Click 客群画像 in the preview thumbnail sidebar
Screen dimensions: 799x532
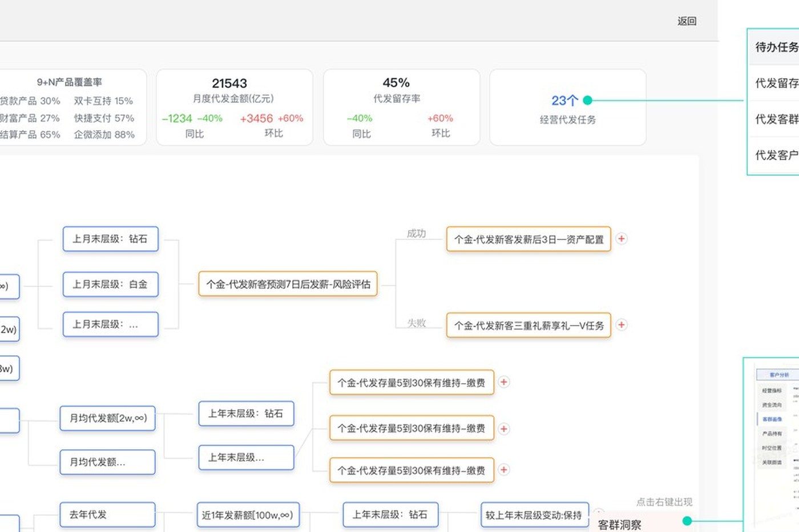click(x=772, y=419)
